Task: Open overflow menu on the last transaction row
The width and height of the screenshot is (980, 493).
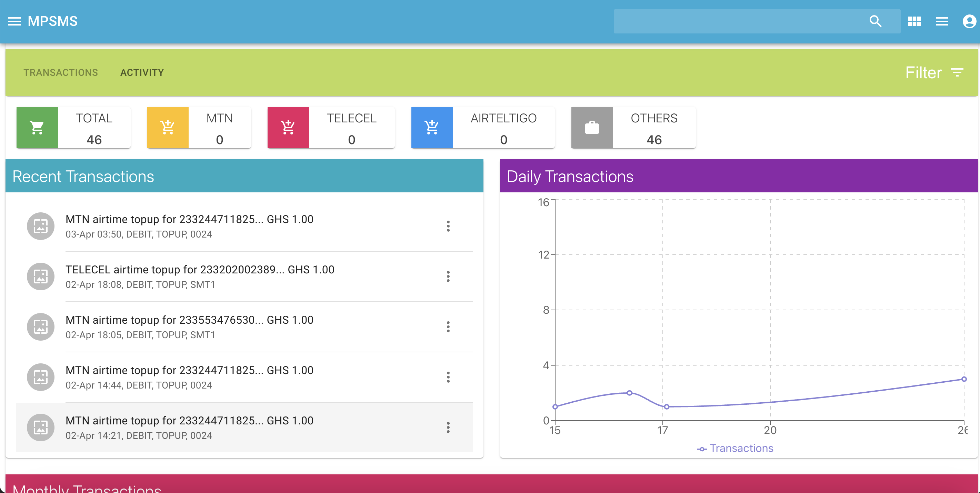Action: (449, 427)
